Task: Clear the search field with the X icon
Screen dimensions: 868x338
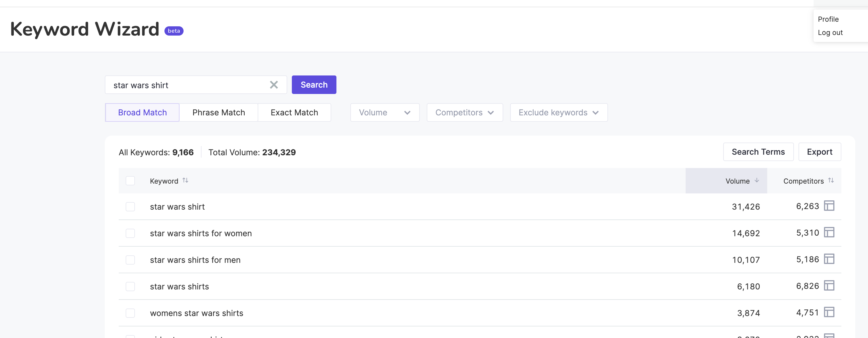Action: click(x=274, y=85)
